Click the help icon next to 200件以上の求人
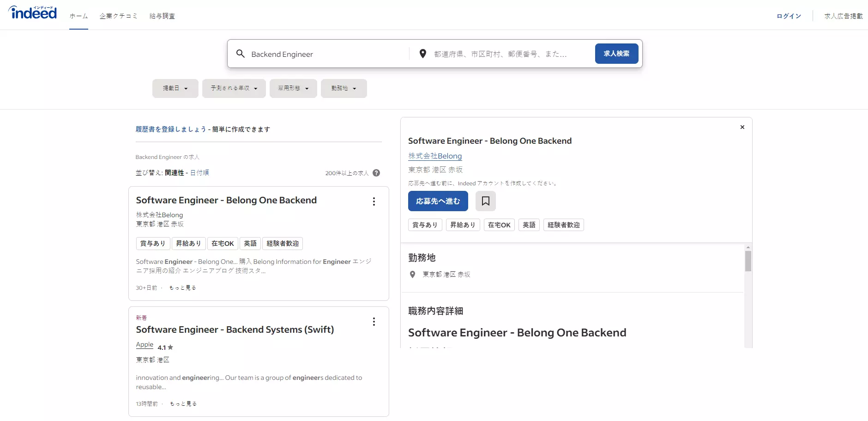Viewport: 868px width, 421px height. pyautogui.click(x=376, y=173)
